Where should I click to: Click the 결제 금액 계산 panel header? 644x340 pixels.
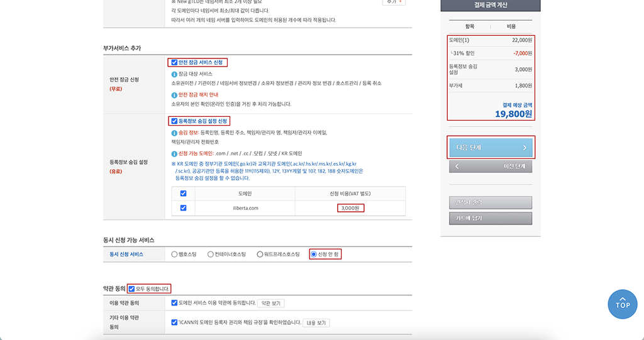click(x=491, y=5)
